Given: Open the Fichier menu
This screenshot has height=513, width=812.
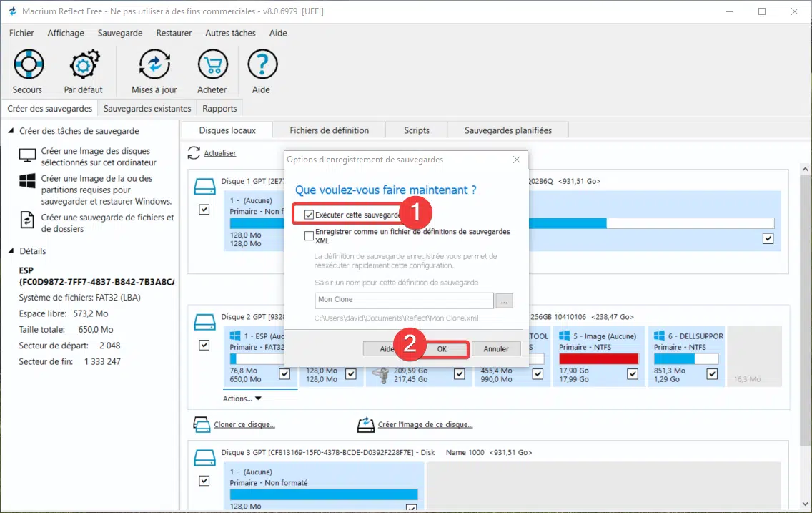Looking at the screenshot, I should (21, 33).
